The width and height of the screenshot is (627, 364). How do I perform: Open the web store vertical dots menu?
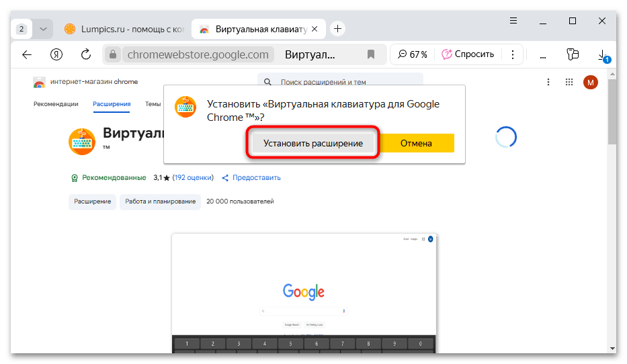(548, 82)
